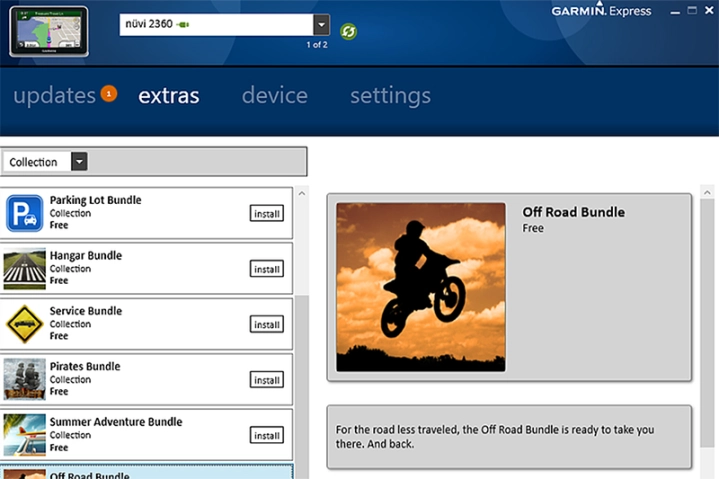The width and height of the screenshot is (719, 479).
Task: Click the green sync refresh icon
Action: (348, 32)
